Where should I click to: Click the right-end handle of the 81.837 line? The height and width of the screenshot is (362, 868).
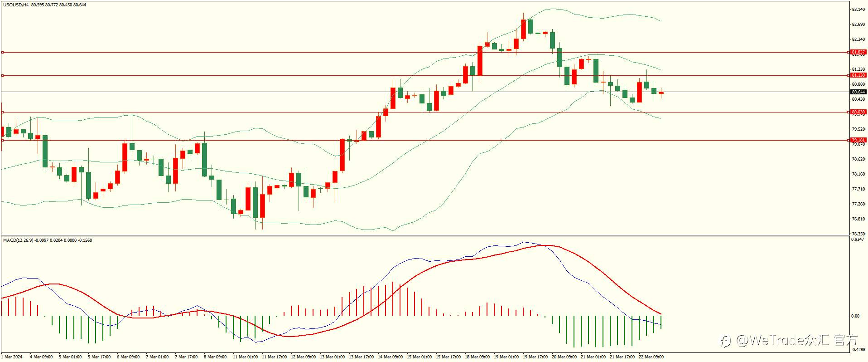[848, 52]
